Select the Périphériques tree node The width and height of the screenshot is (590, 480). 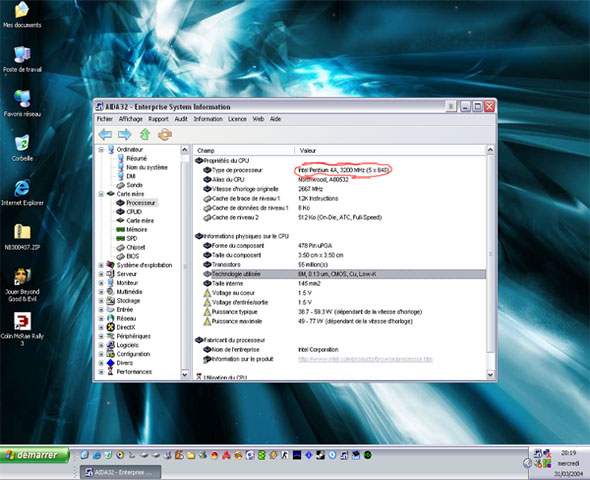[x=134, y=336]
